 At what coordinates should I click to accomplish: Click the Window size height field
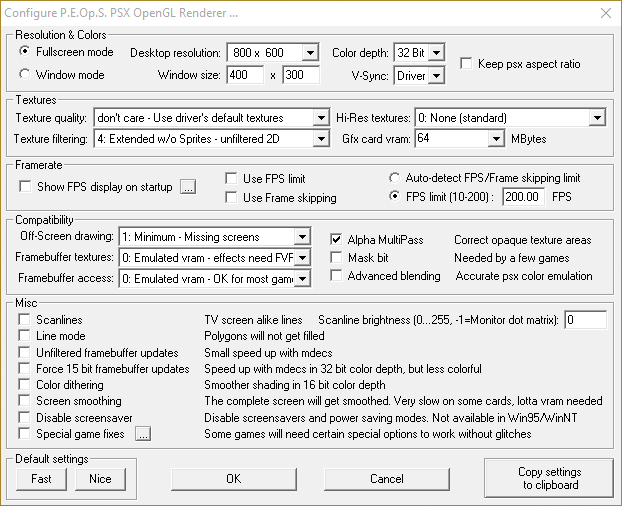[301, 75]
